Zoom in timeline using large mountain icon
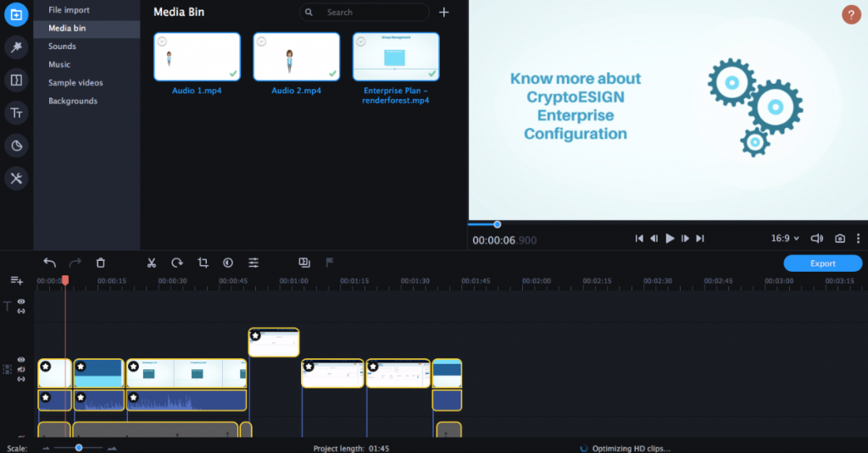The width and height of the screenshot is (868, 453). pyautogui.click(x=112, y=448)
